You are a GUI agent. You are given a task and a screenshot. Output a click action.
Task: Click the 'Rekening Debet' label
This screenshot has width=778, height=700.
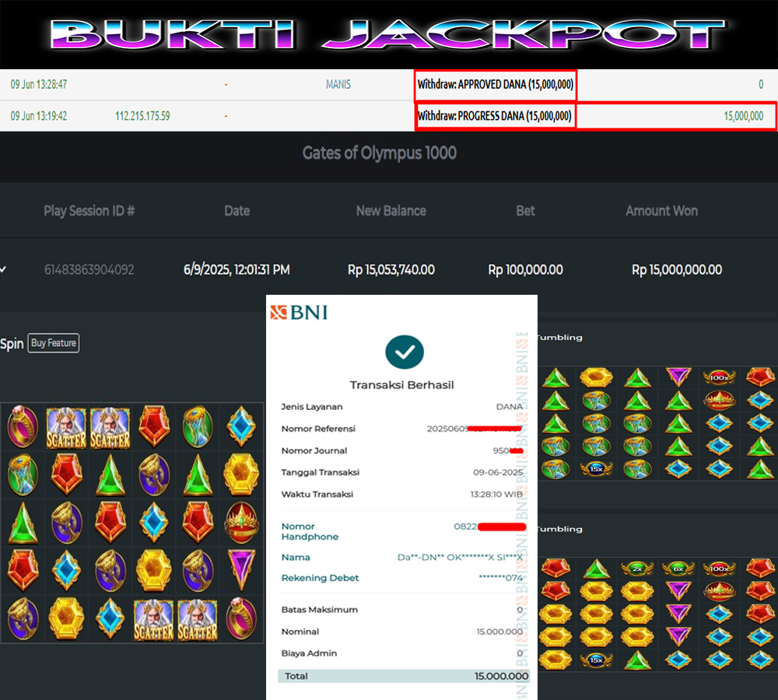click(320, 578)
